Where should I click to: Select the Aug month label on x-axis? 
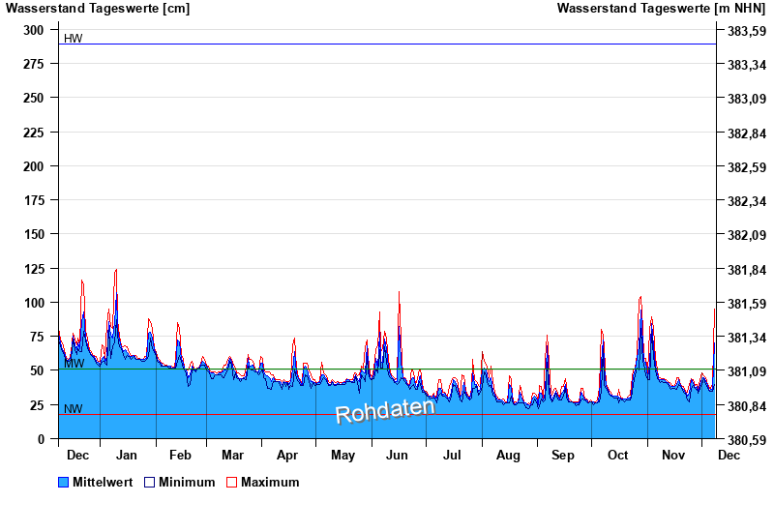coord(508,455)
